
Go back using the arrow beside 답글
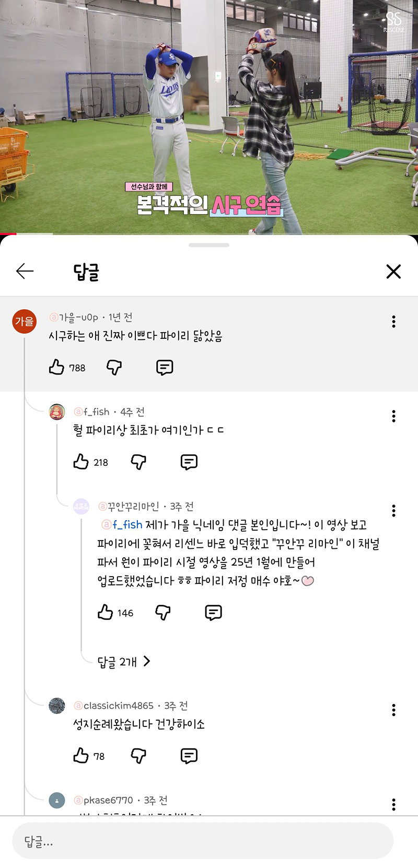tap(25, 271)
